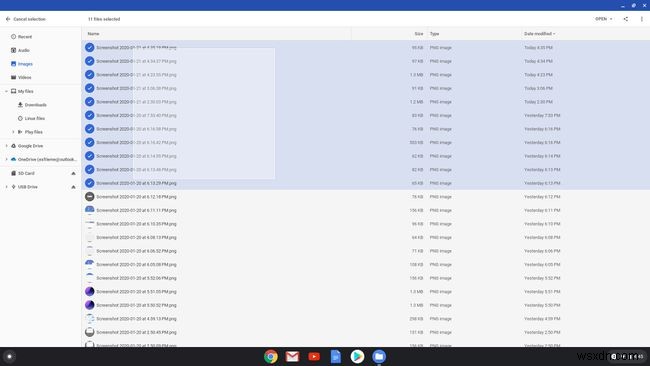The width and height of the screenshot is (650, 366).
Task: Select 'Screenshot 2020-01-20 at 6.06.52 PM.png'
Action: tap(136, 251)
